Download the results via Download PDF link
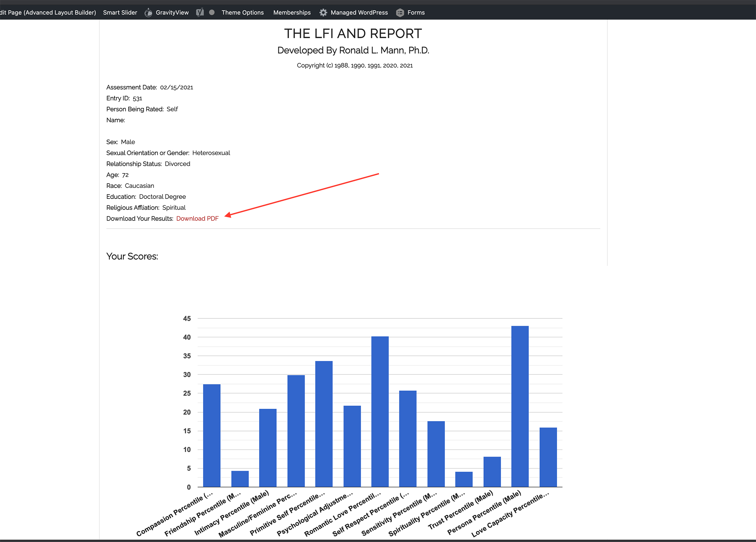The height and width of the screenshot is (542, 756). [197, 218]
